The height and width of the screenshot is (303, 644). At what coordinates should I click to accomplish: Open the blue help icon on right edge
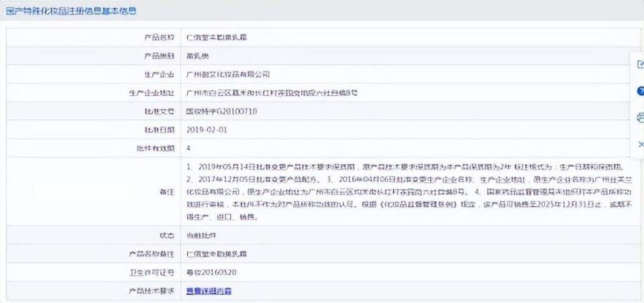coord(639,91)
